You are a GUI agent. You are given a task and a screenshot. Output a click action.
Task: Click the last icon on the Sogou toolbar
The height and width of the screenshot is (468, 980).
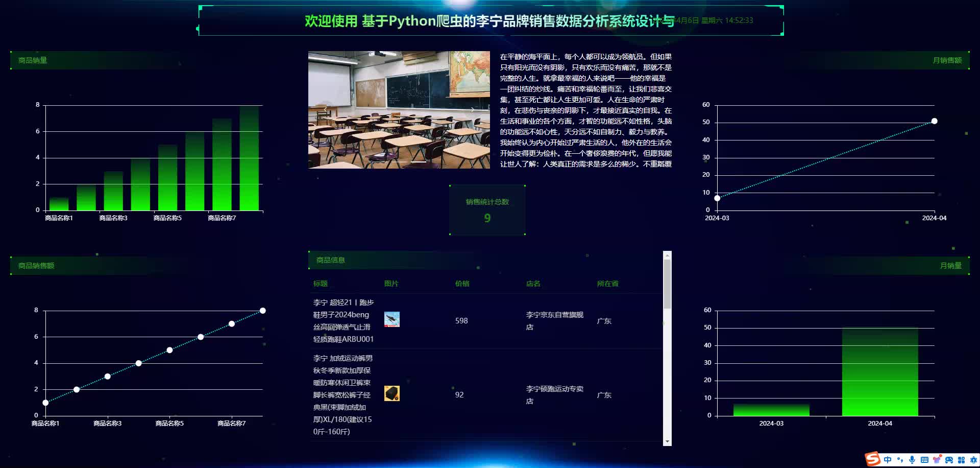coord(973,460)
